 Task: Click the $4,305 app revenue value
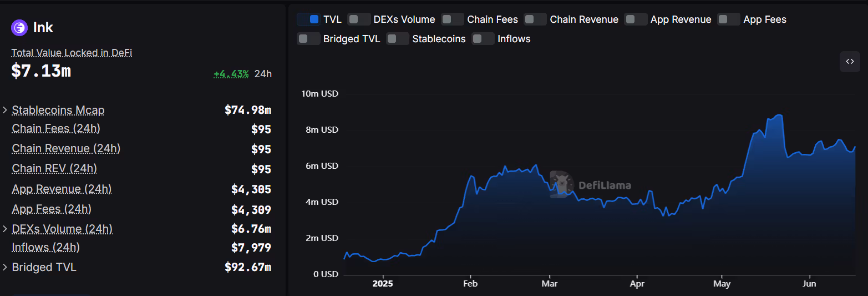click(x=251, y=189)
